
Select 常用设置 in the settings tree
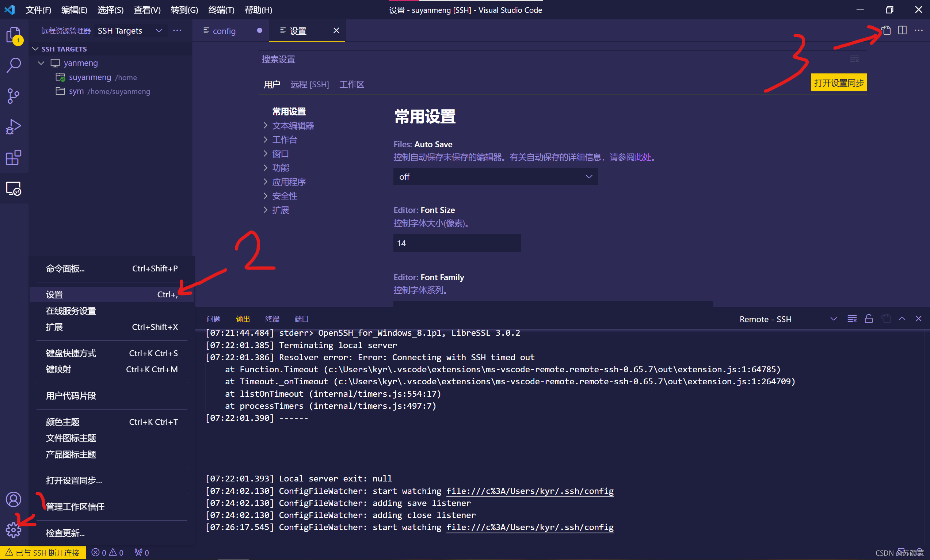click(289, 112)
